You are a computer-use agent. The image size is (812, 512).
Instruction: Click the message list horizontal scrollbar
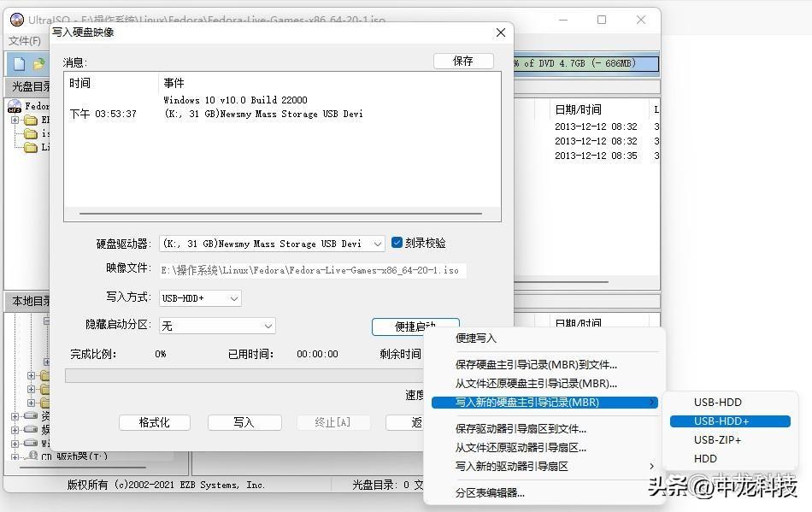(280, 214)
